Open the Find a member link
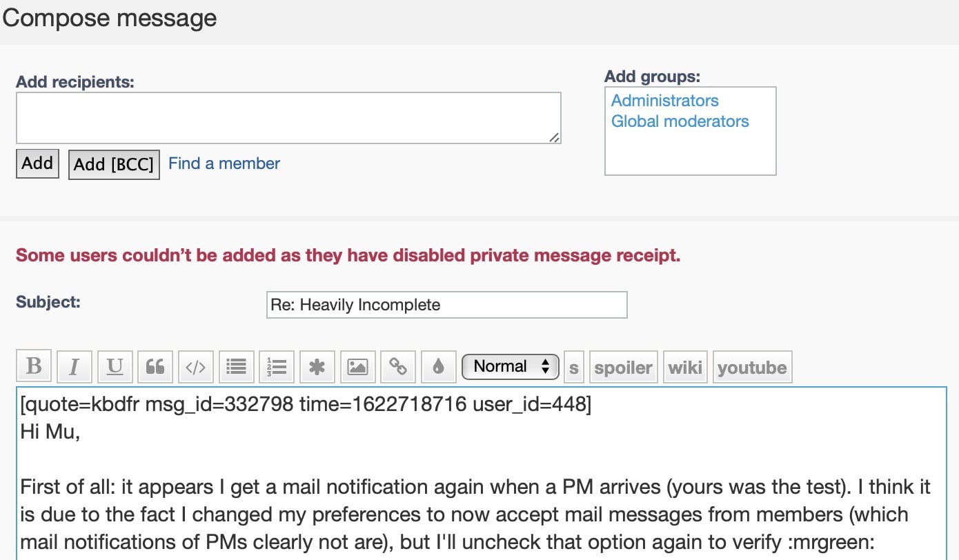 click(224, 163)
